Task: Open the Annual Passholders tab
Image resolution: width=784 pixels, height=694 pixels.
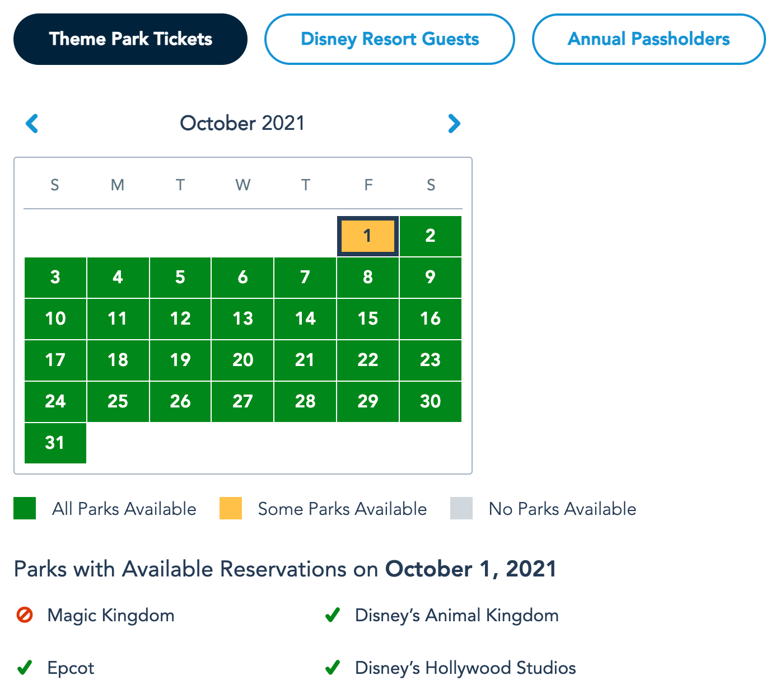Action: coord(648,39)
